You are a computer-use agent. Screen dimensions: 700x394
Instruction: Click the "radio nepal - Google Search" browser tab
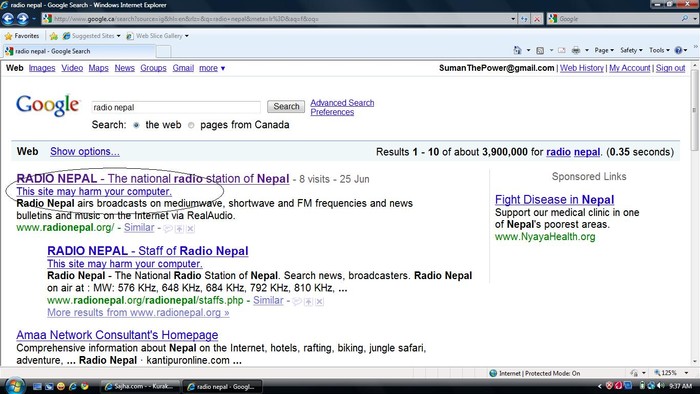(x=79, y=51)
